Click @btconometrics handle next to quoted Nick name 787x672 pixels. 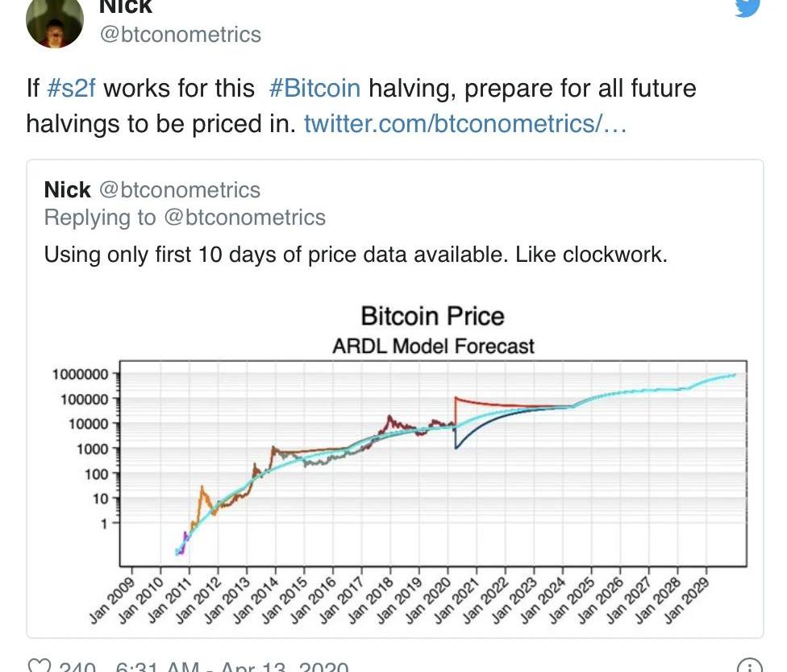[x=179, y=190]
